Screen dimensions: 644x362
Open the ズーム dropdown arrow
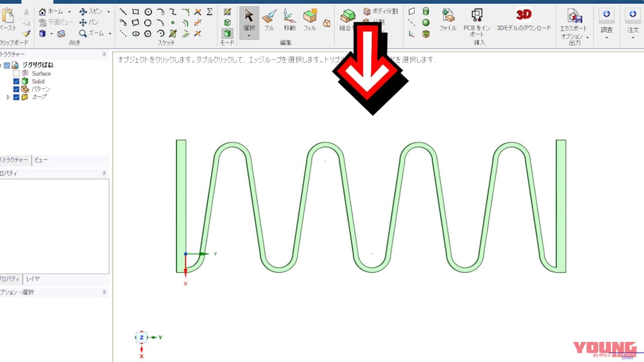pyautogui.click(x=110, y=34)
